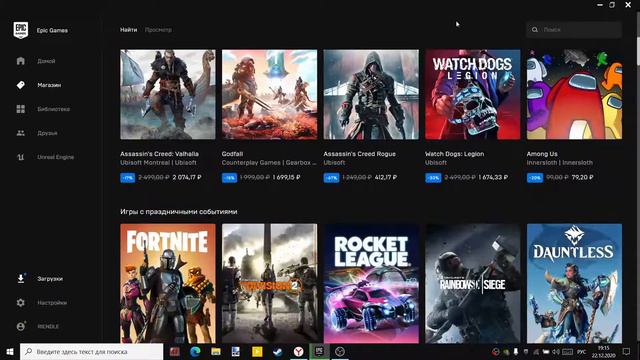Click the -17% discount badge for Valhalla
Screen dimensions: 640x360
tap(128, 178)
